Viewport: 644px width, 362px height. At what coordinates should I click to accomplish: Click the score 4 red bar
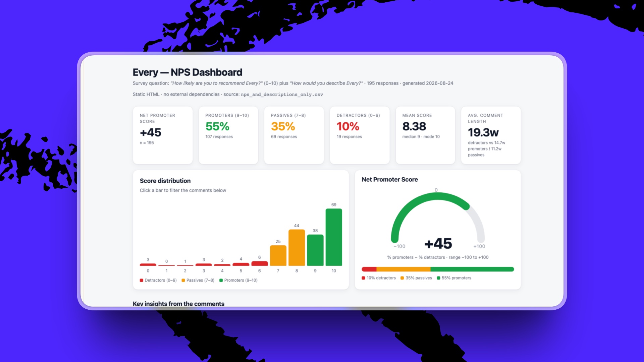point(222,265)
